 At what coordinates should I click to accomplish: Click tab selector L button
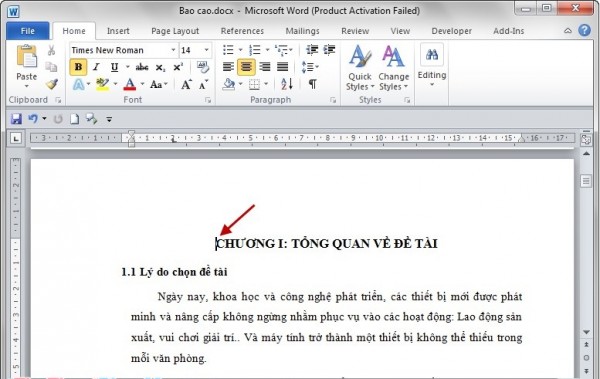(16, 139)
